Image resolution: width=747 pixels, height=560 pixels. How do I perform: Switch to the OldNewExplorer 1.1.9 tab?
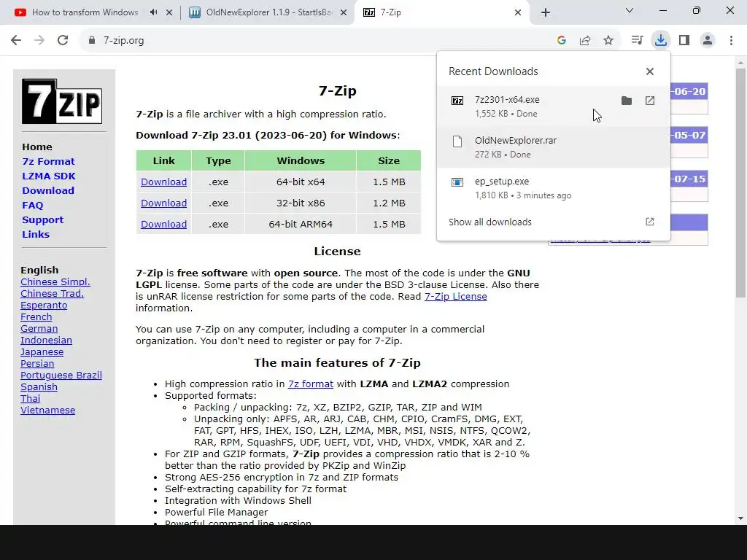coord(269,12)
